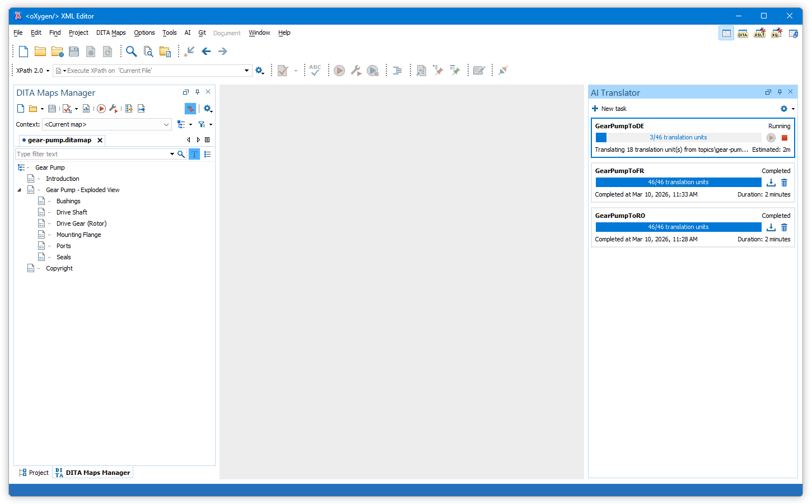Stop the running GearPumpToDE translation

784,138
